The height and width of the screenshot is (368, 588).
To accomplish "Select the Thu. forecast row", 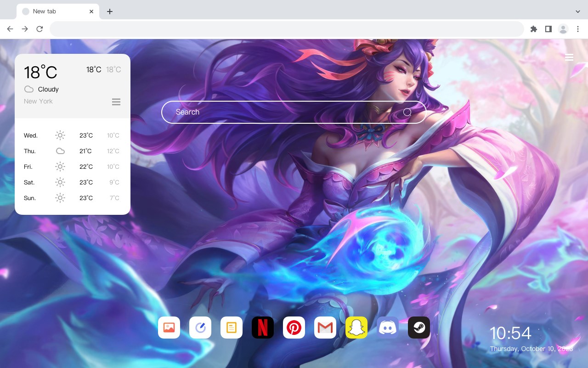I will coord(73,151).
